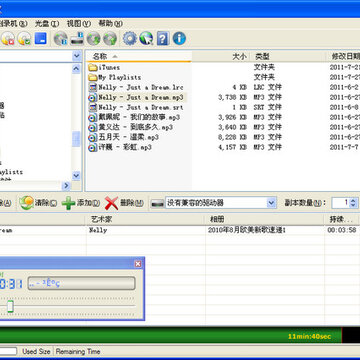The width and height of the screenshot is (360, 360).
Task: Select the iTunes folder icon
Action: (92, 67)
